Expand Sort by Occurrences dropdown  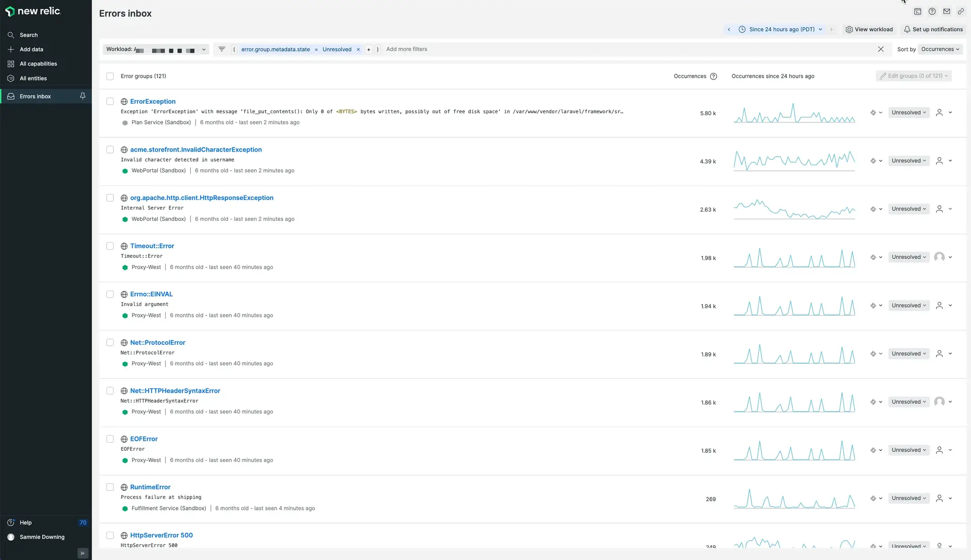pyautogui.click(x=940, y=49)
